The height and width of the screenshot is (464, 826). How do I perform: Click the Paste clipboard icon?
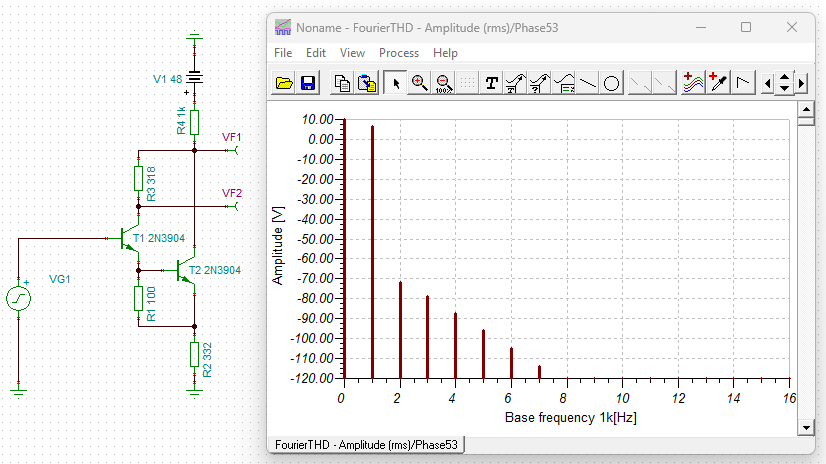click(367, 83)
